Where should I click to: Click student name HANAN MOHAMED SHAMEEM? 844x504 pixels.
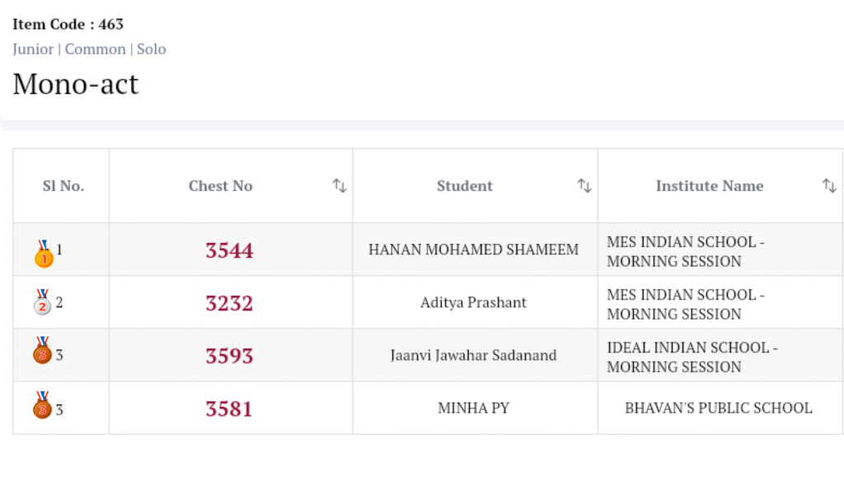pyautogui.click(x=473, y=250)
